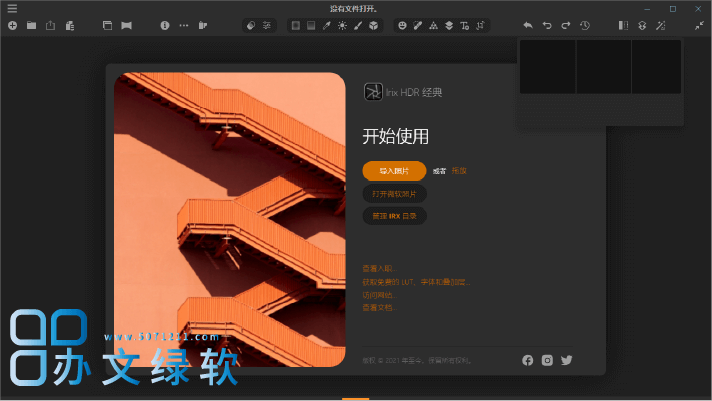712x401 pixels.
Task: Click the window layout icon
Action: pos(108,25)
